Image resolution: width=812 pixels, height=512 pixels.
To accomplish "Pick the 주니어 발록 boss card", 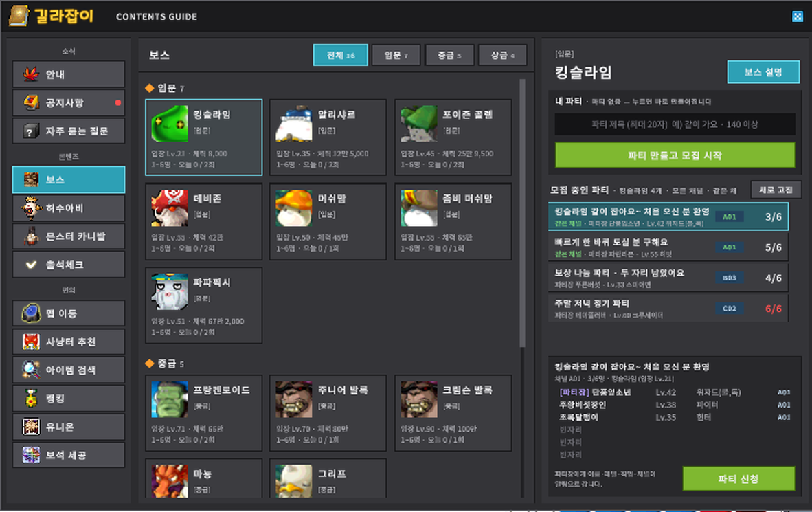I will click(x=328, y=413).
